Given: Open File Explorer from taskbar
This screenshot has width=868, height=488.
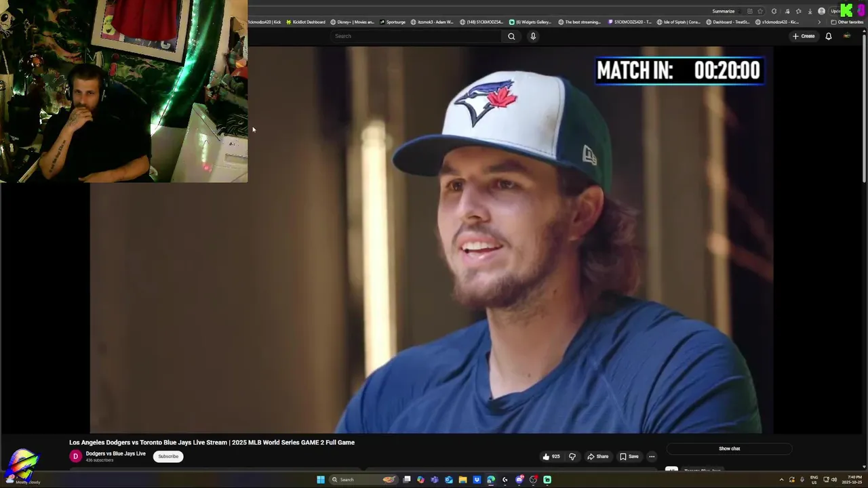Looking at the screenshot, I should click(462, 479).
